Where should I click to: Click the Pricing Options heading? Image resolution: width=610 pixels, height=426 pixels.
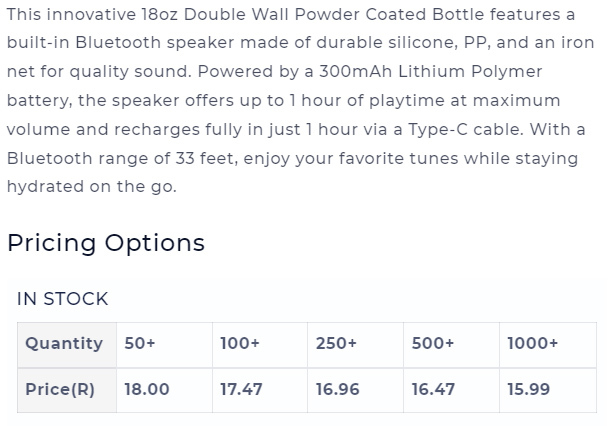click(x=106, y=244)
